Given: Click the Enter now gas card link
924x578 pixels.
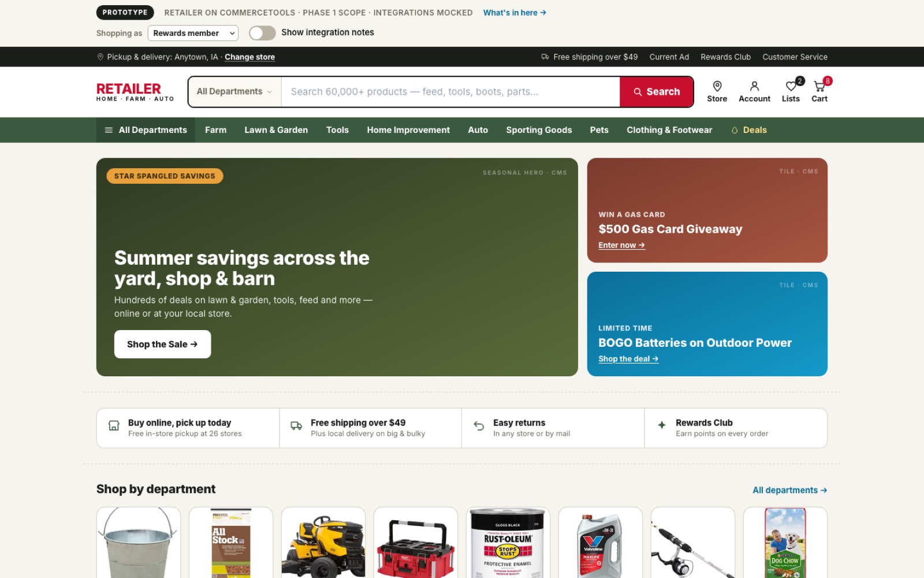Looking at the screenshot, I should [x=621, y=245].
